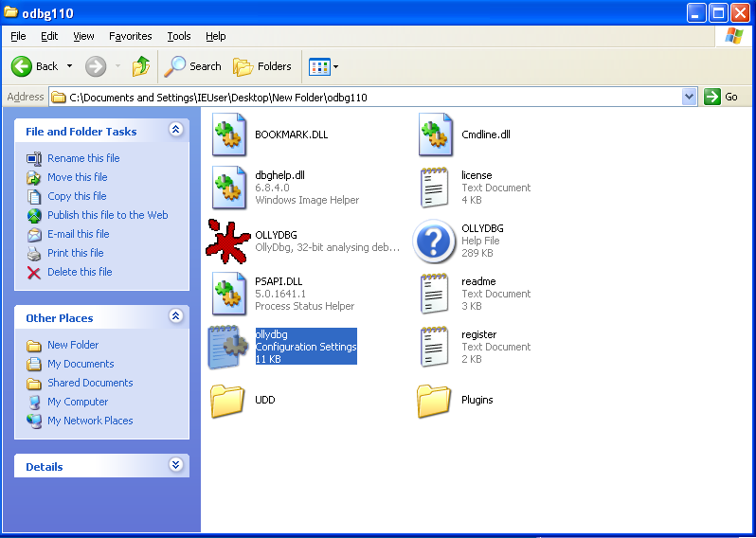This screenshot has width=756, height=538.
Task: Click the ollydbg configuration settings icon
Action: (x=227, y=347)
